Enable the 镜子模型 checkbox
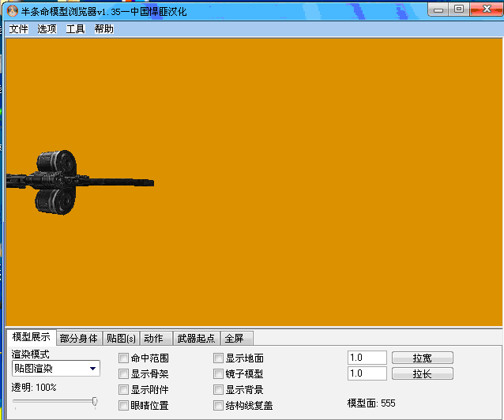This screenshot has height=420, width=504. tap(219, 374)
